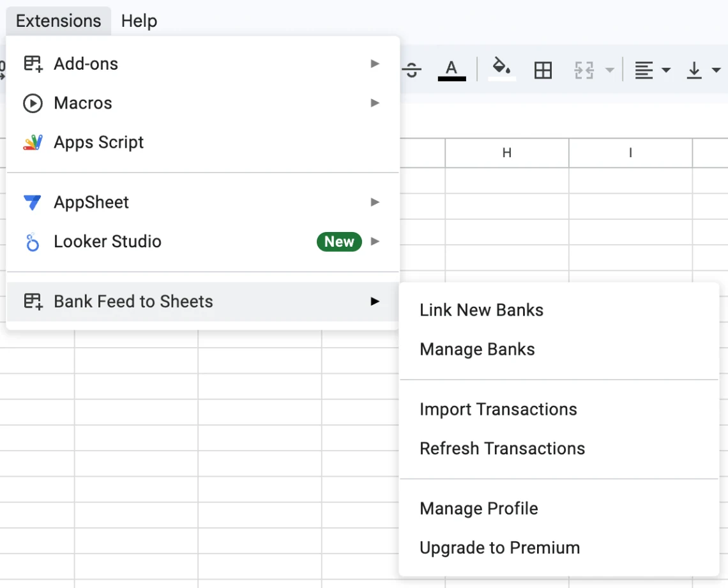Viewport: 728px width, 588px height.
Task: Choose Refresh Transactions
Action: pyautogui.click(x=559, y=448)
